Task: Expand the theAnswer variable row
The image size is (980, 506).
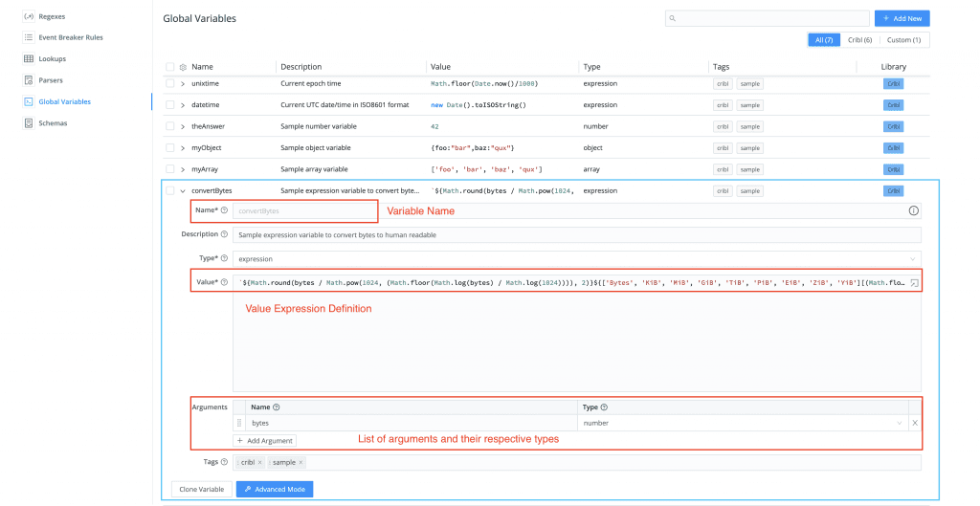Action: pos(182,126)
